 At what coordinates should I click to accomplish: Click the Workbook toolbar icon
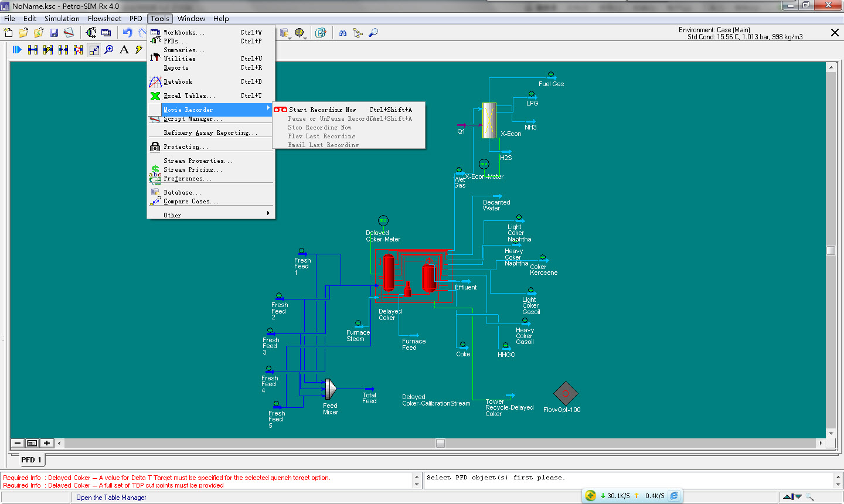[x=106, y=33]
